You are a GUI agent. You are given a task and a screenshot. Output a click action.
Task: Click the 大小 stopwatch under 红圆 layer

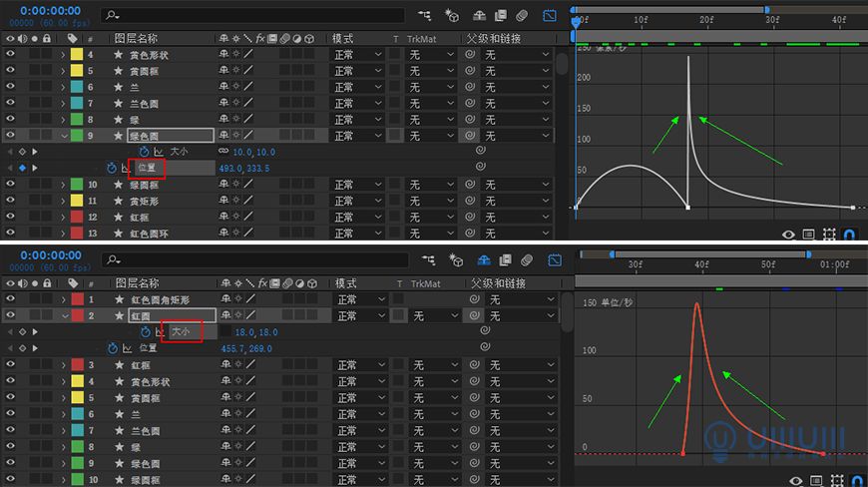click(145, 331)
